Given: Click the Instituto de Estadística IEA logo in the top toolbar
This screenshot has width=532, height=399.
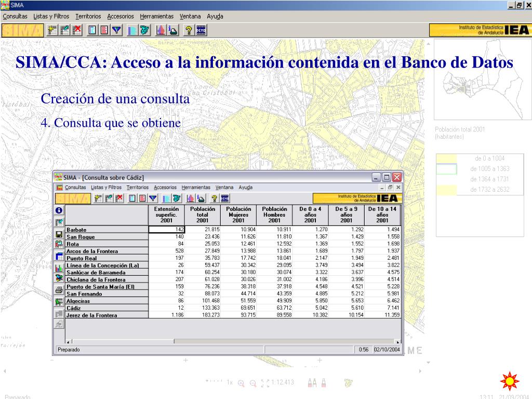Looking at the screenshot, I should 480,30.
